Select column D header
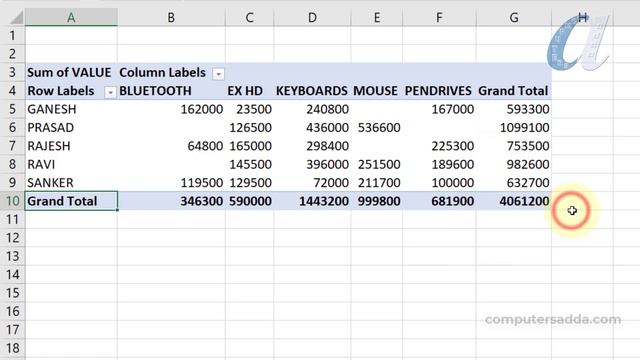This screenshot has height=360, width=640. click(x=312, y=18)
